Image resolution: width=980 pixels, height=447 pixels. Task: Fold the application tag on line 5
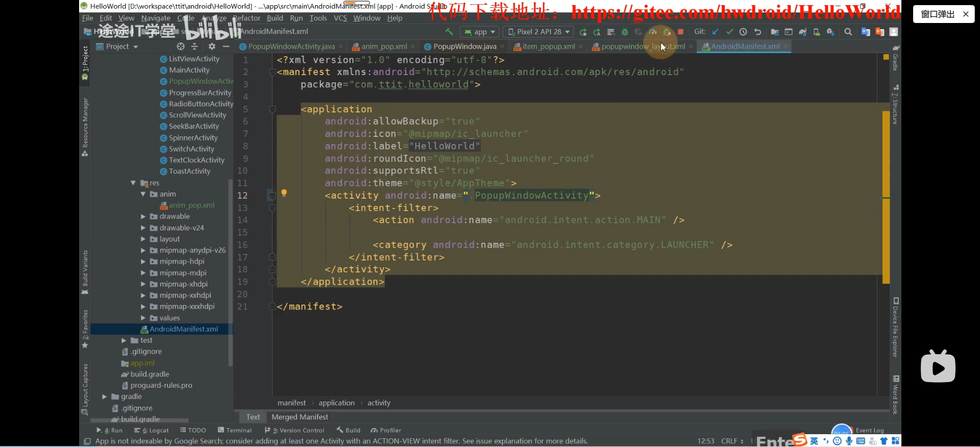click(272, 109)
